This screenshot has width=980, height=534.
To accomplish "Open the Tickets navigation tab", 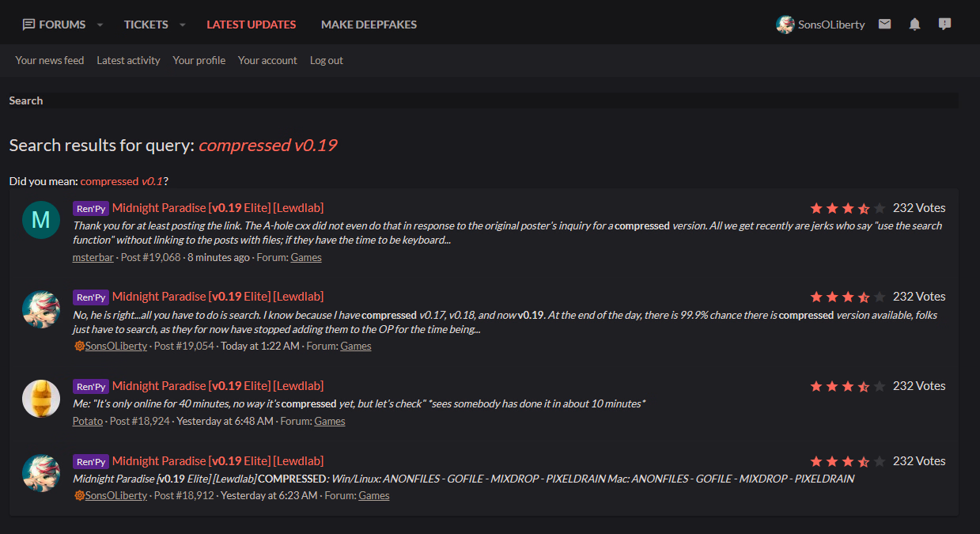I will point(146,25).
